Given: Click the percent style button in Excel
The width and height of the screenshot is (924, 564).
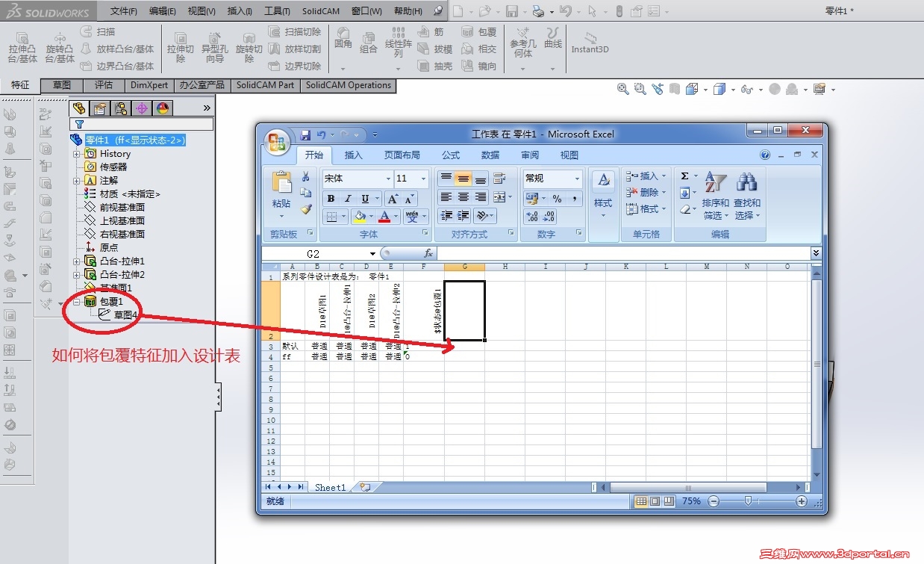Looking at the screenshot, I should point(557,199).
